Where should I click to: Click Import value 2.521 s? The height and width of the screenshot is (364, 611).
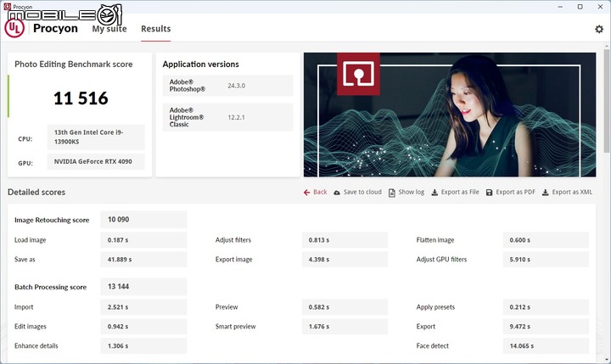143,307
